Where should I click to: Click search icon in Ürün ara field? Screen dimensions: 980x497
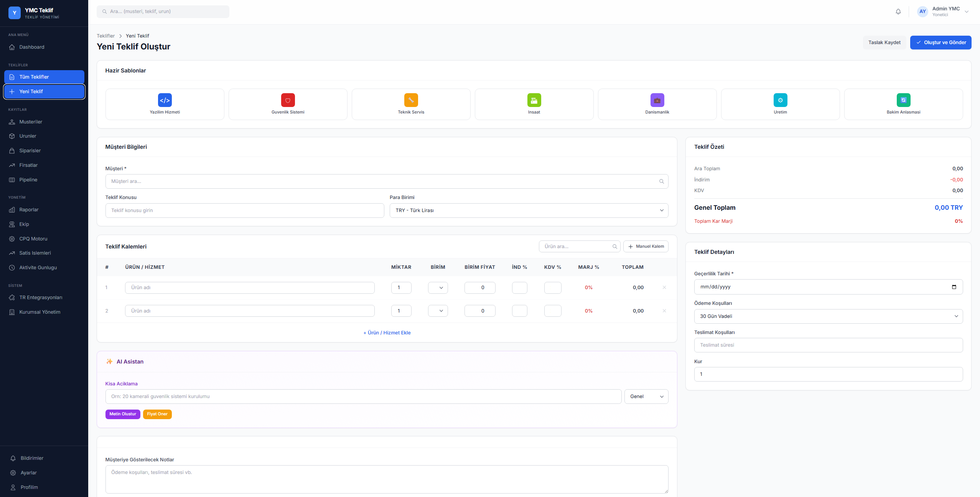(x=615, y=247)
